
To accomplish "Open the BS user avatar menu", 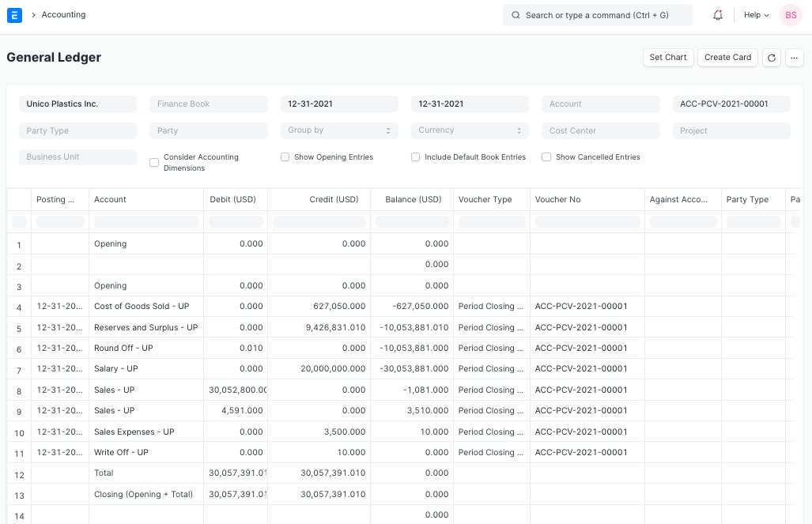I will [x=790, y=14].
